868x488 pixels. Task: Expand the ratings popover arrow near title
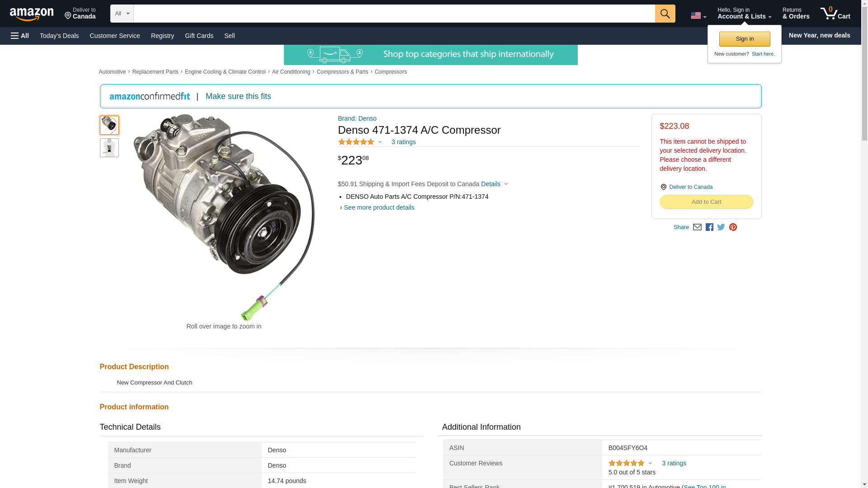[380, 142]
